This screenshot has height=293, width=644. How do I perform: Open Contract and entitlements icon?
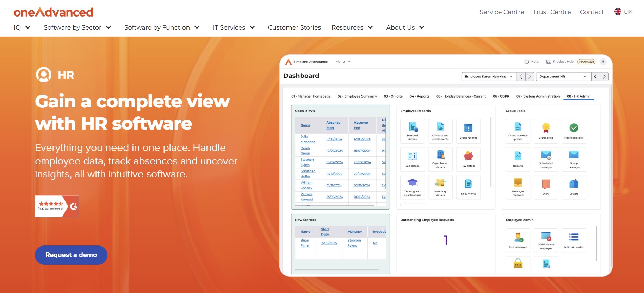[440, 131]
